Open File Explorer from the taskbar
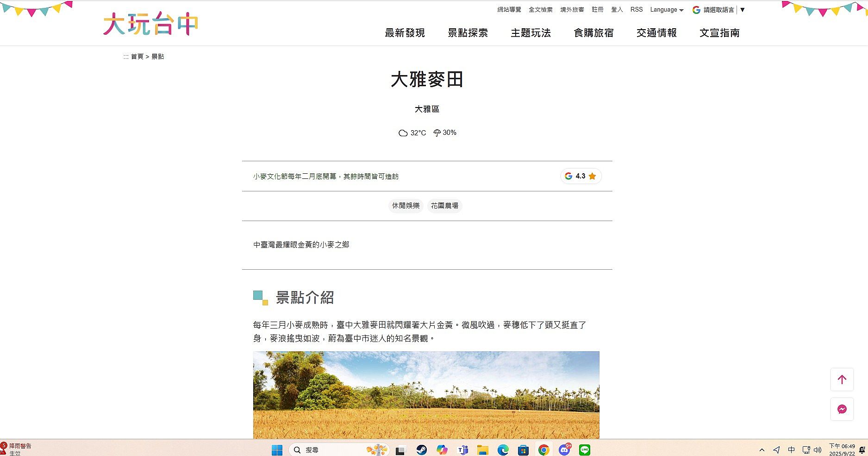The height and width of the screenshot is (456, 868). (x=482, y=450)
